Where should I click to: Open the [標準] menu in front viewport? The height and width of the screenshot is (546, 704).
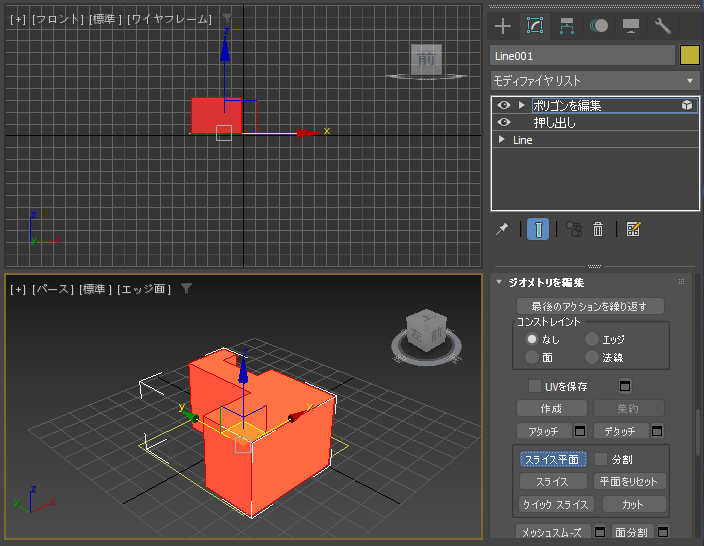[105, 19]
